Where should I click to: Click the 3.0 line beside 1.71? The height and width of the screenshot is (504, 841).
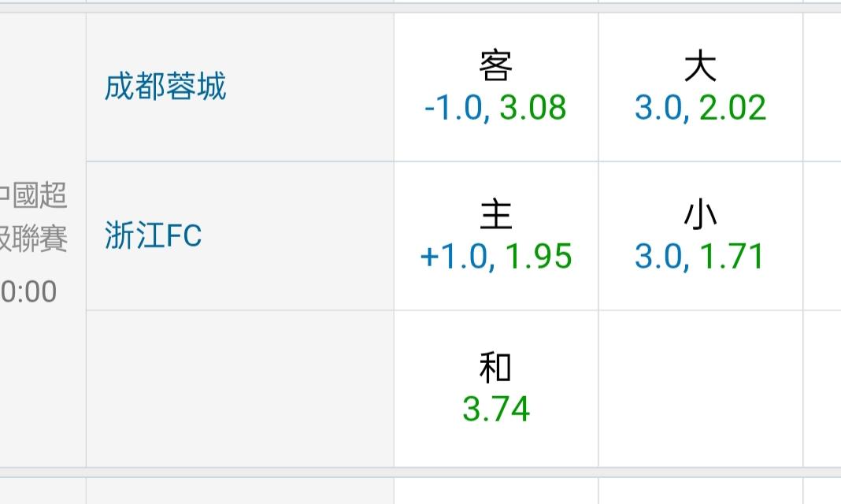click(x=660, y=257)
